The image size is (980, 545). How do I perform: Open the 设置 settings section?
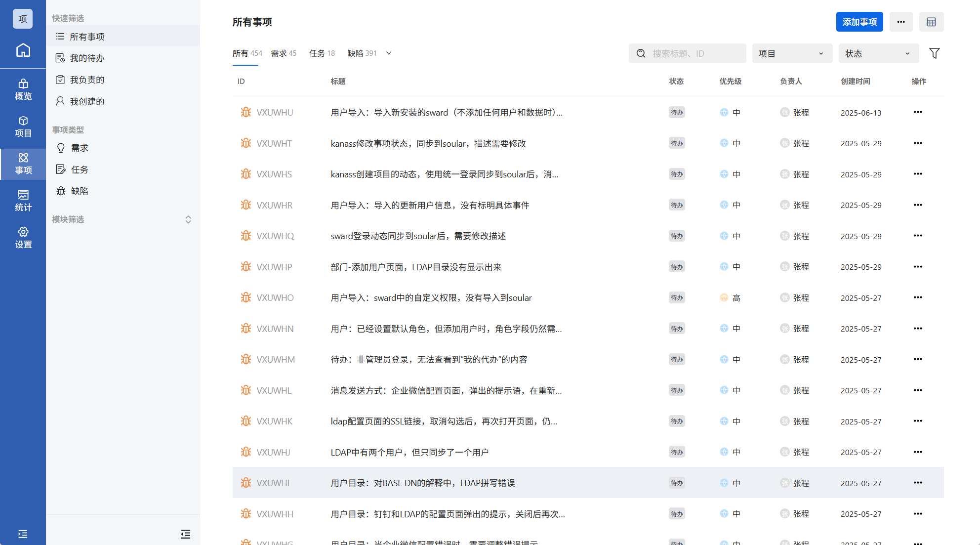pos(23,238)
